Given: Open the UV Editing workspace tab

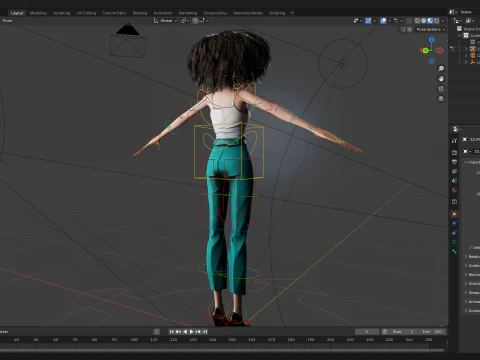Looking at the screenshot, I should pyautogui.click(x=86, y=13).
